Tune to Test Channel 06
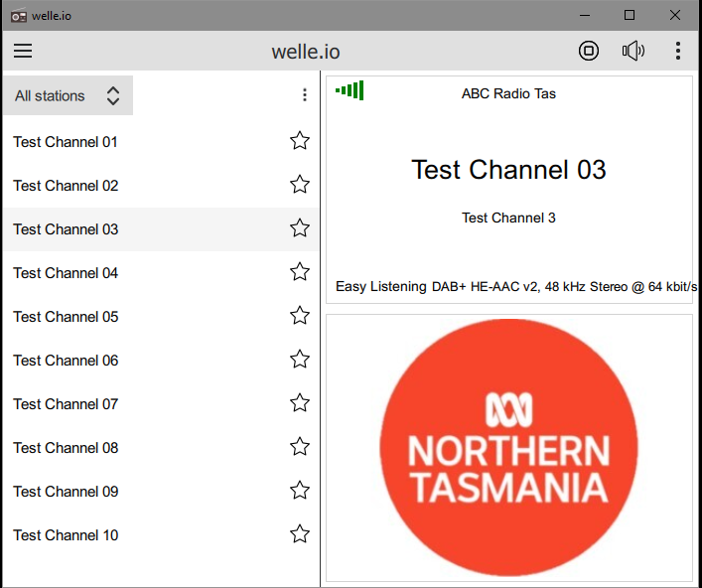This screenshot has width=702, height=588. [161, 361]
